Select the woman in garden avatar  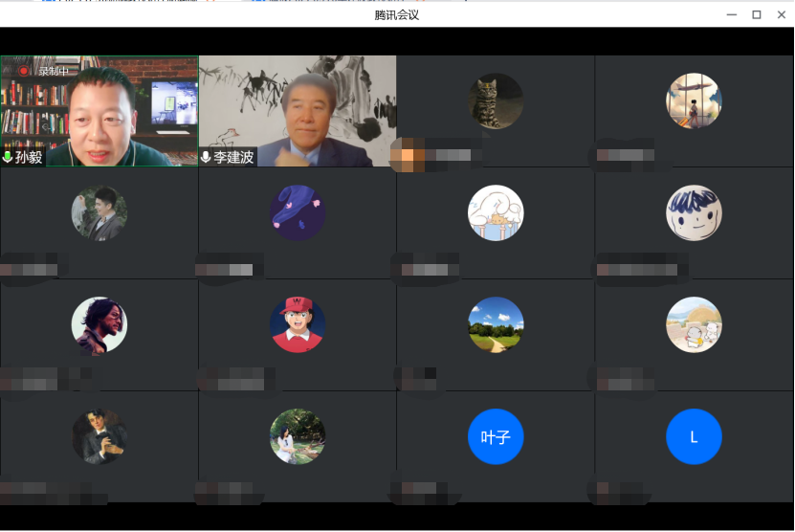point(298,437)
